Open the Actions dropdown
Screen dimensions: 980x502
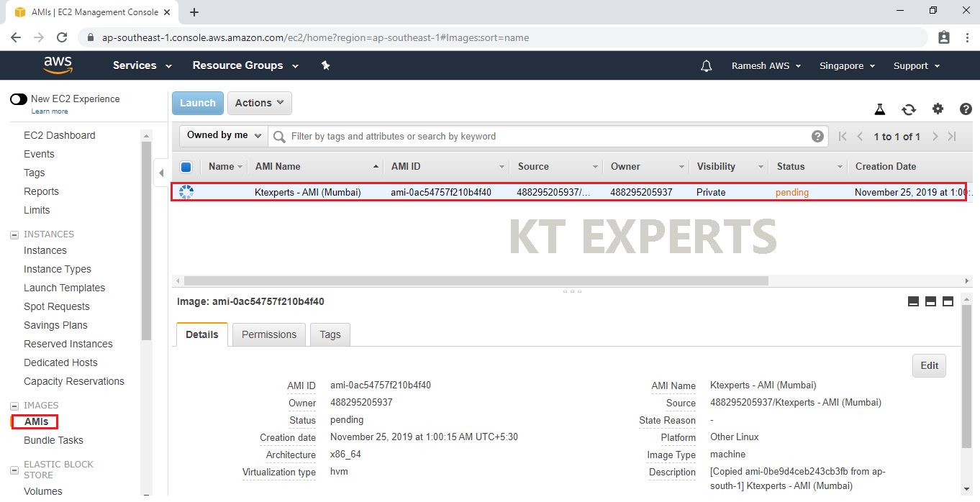click(x=260, y=103)
